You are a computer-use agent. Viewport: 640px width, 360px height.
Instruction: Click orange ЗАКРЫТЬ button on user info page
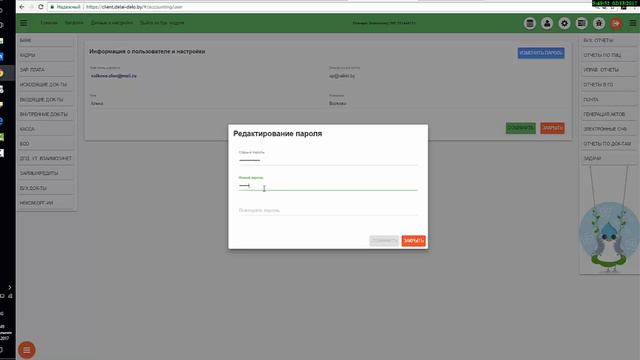pyautogui.click(x=552, y=128)
